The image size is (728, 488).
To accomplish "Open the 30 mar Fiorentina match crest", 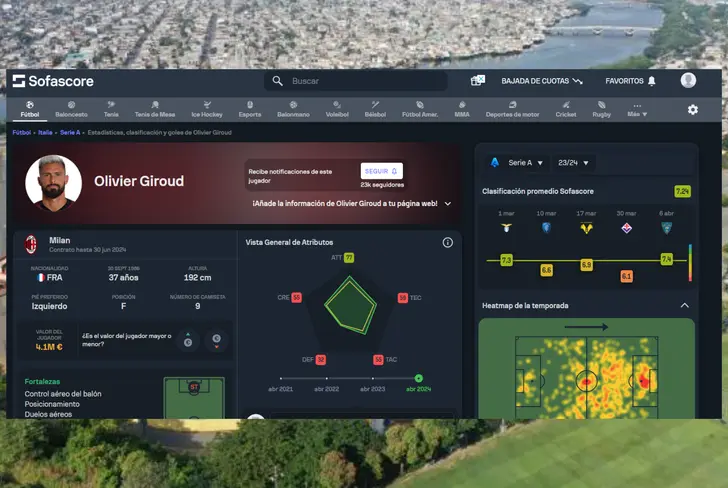I will point(626,228).
